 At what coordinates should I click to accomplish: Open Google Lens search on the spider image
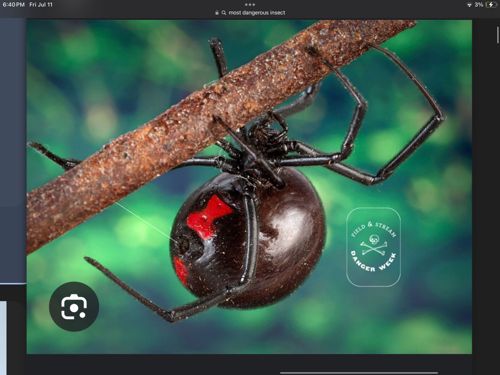click(x=74, y=307)
